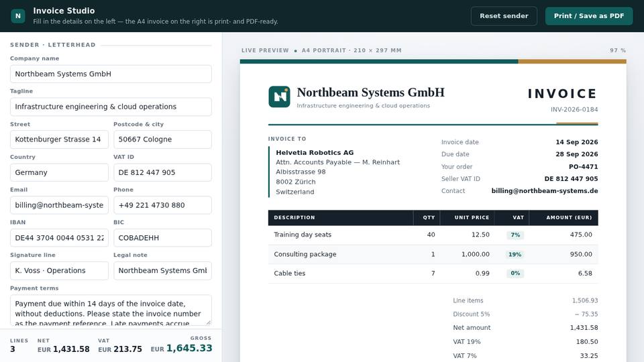The width and height of the screenshot is (644, 362).
Task: Click the Signature line field
Action: (x=59, y=270)
